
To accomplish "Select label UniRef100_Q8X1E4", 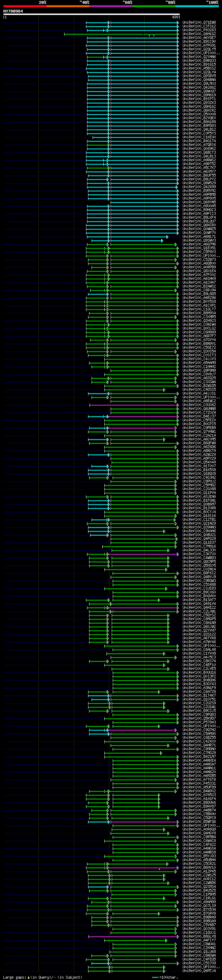I will point(199,271).
